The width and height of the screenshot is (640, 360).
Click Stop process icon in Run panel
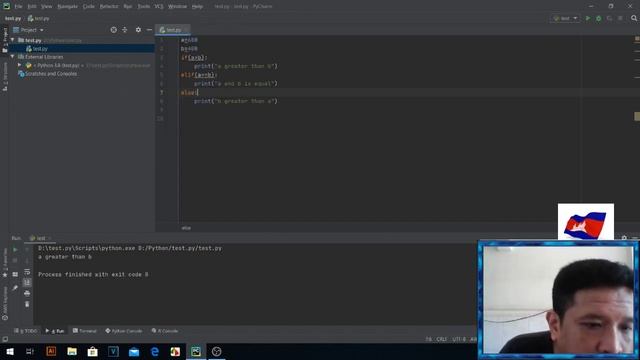tap(15, 260)
